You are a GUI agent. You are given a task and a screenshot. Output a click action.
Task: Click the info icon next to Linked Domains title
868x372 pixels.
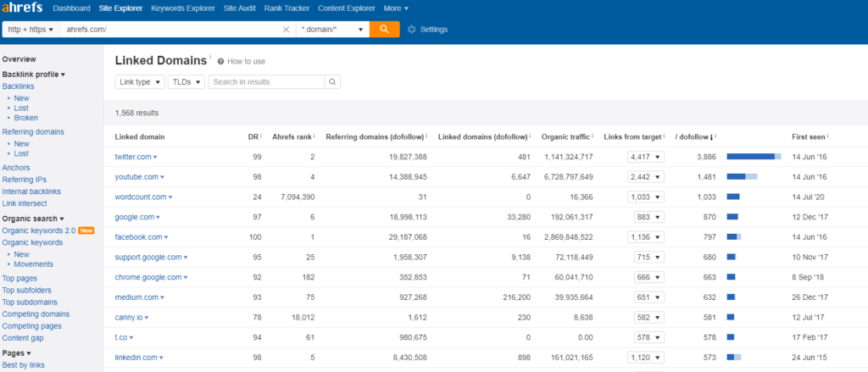point(210,57)
